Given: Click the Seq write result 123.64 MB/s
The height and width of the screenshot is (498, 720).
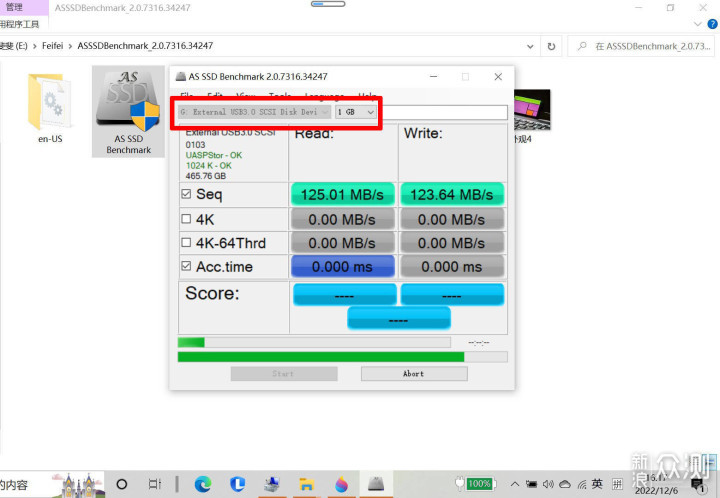Looking at the screenshot, I should pyautogui.click(x=452, y=195).
